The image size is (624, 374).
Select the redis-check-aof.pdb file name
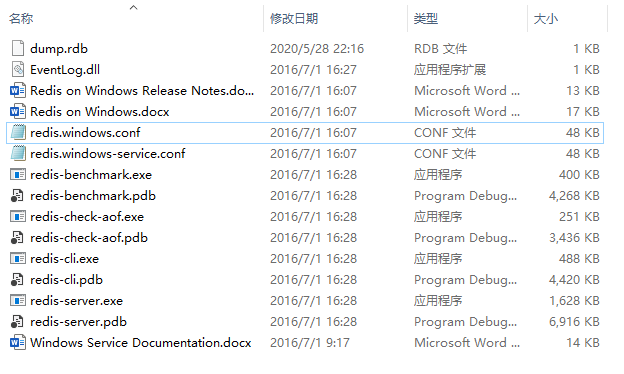coord(89,238)
